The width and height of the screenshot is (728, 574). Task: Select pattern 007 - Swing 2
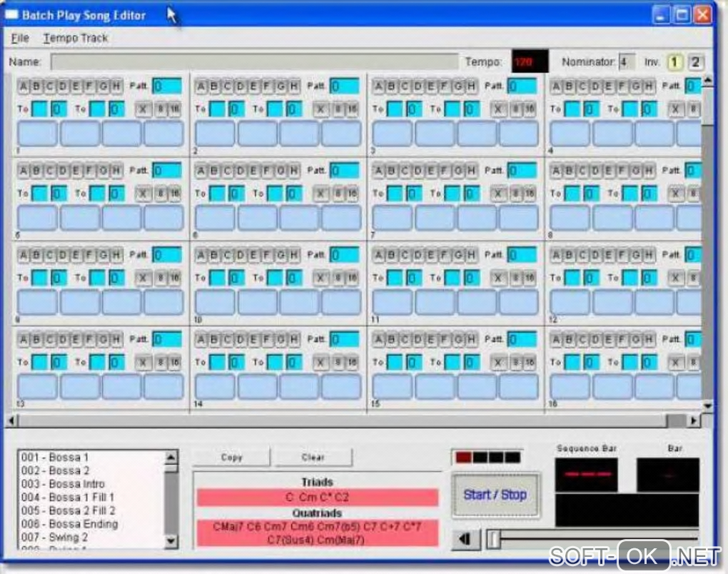coord(55,538)
